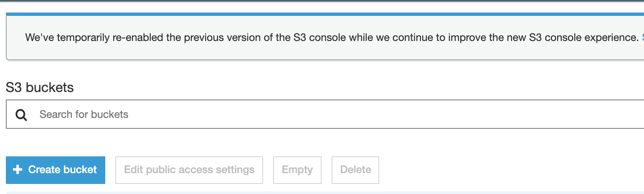Click the empty right side of search box

click(501, 115)
